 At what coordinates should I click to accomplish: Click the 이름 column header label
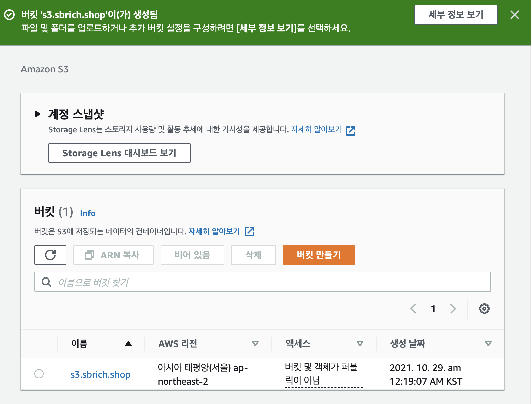pyautogui.click(x=79, y=344)
